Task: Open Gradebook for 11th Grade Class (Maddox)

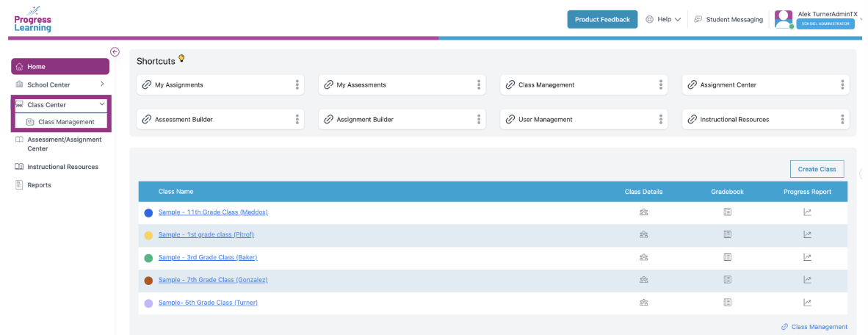Action: tap(728, 212)
